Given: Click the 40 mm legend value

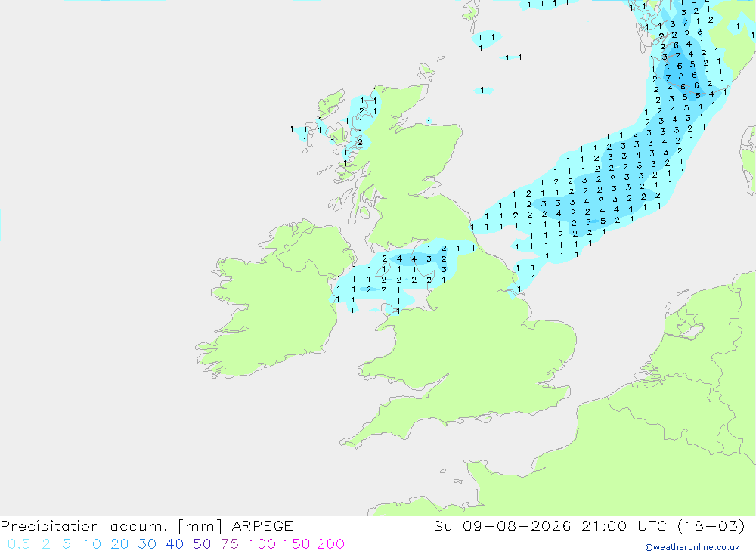Looking at the screenshot, I should coord(175,544).
